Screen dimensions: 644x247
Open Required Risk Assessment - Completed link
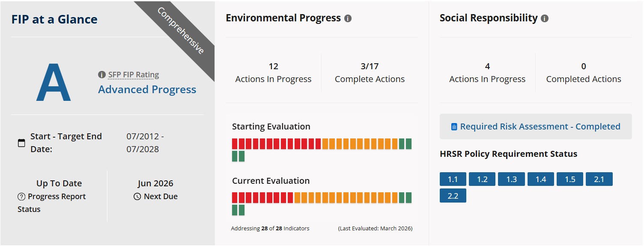pyautogui.click(x=540, y=126)
